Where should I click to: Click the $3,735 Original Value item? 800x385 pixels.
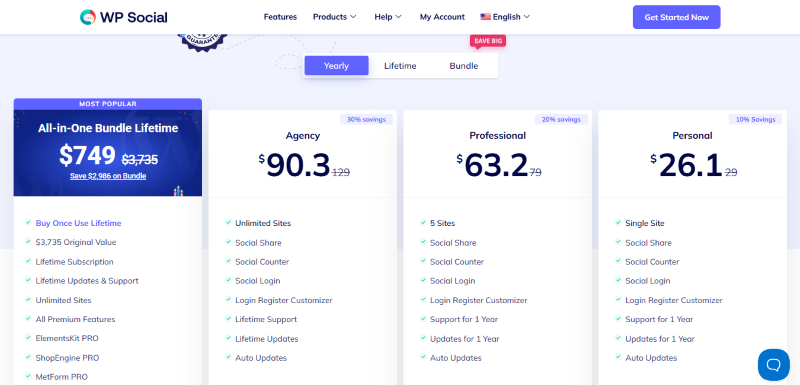click(x=76, y=242)
